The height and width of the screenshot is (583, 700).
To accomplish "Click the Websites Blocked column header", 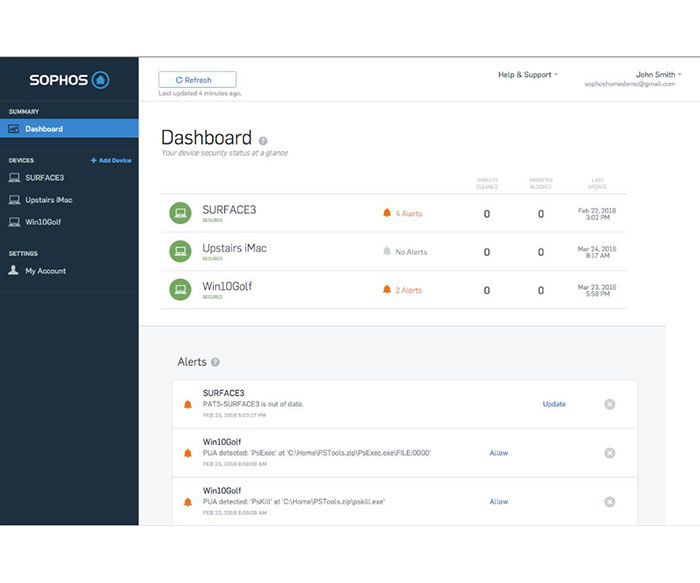I will [x=541, y=183].
